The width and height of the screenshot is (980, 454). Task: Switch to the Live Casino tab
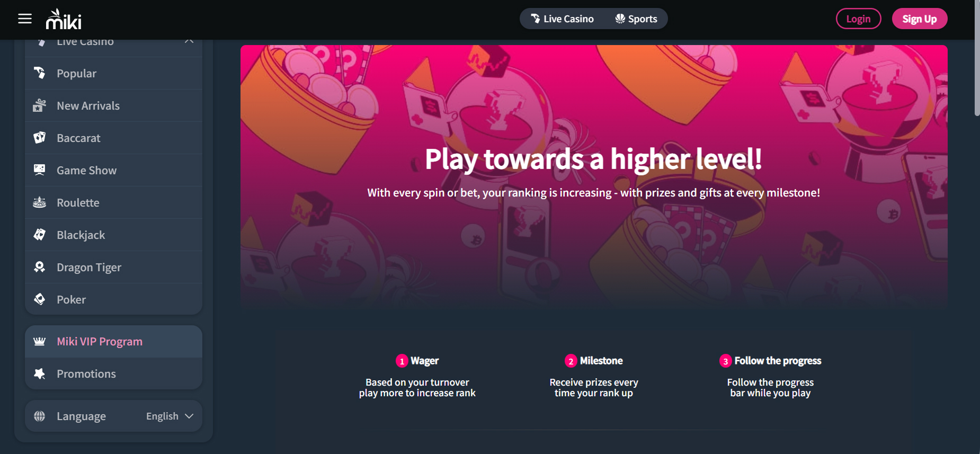coord(562,19)
